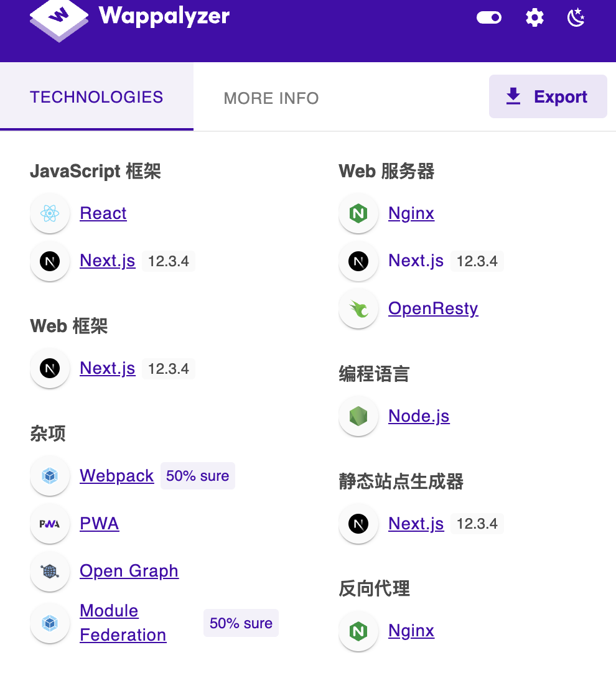Click the Open Graph globe icon
Image resolution: width=616 pixels, height=673 pixels.
50,571
